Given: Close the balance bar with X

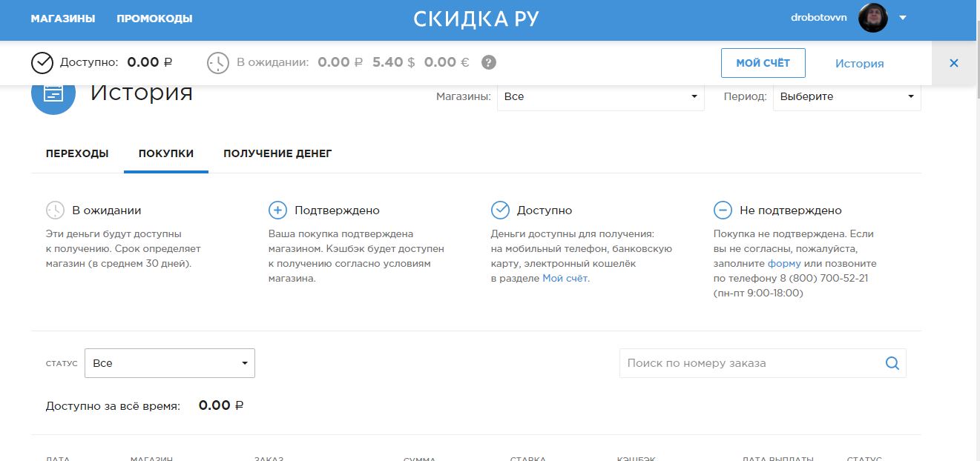Looking at the screenshot, I should tap(953, 63).
